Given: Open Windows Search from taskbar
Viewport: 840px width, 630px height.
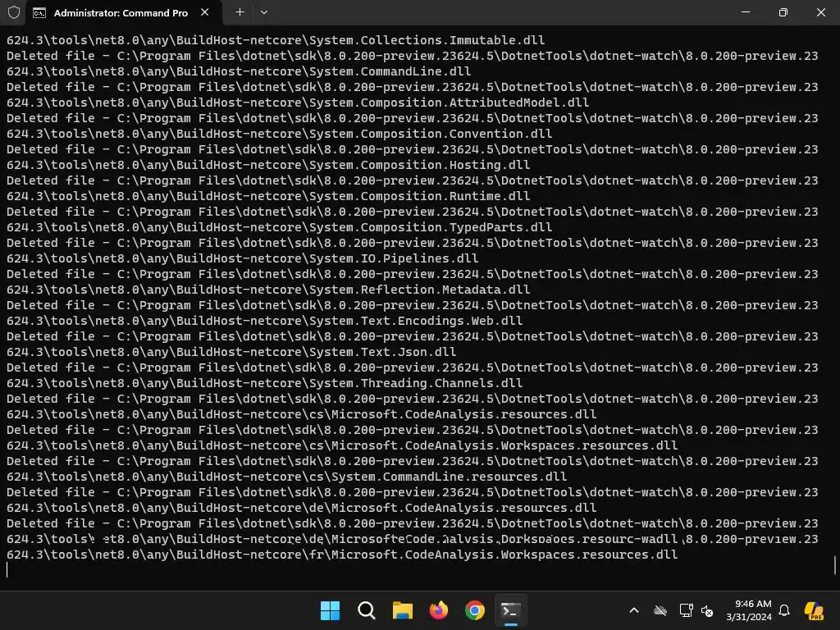Looking at the screenshot, I should click(367, 610).
